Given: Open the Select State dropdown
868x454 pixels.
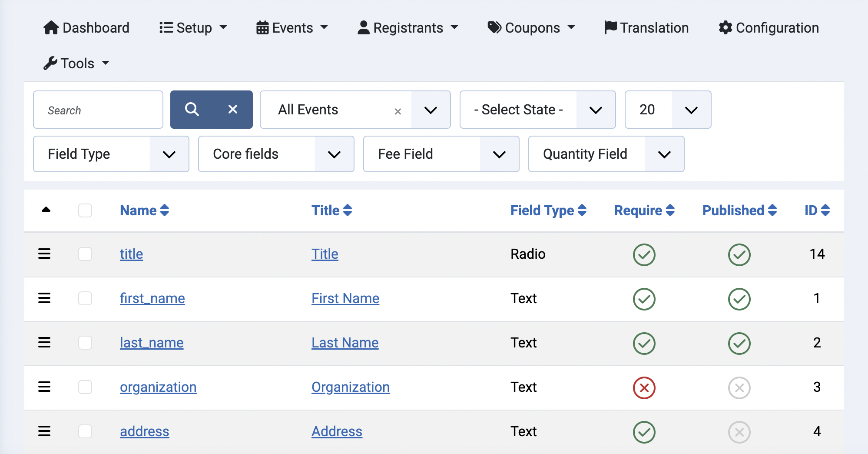Looking at the screenshot, I should (537, 110).
